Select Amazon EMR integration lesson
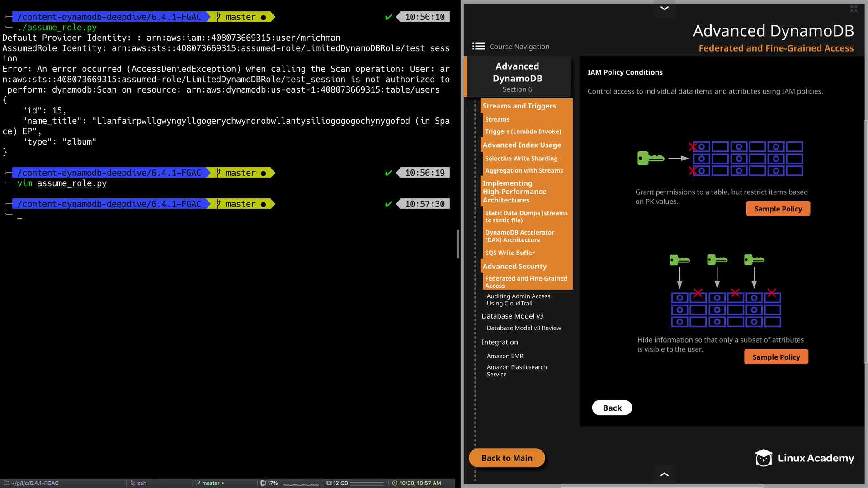This screenshot has width=868, height=488. tap(505, 356)
